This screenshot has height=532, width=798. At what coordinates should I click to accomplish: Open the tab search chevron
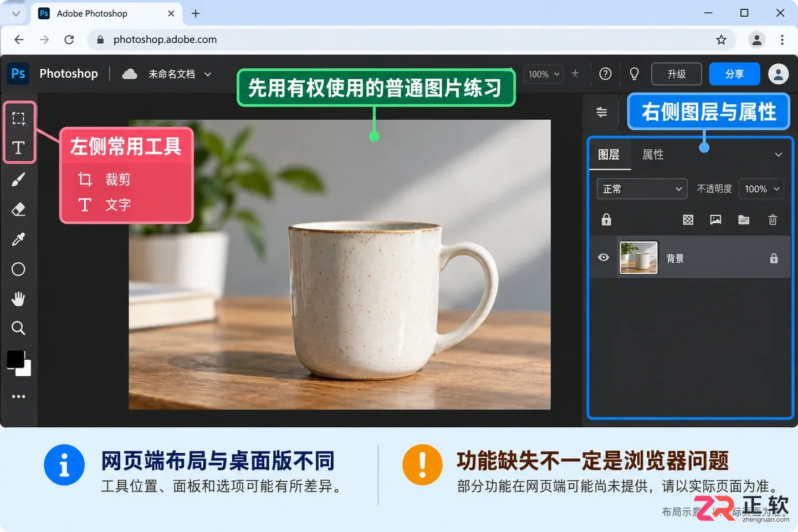pos(16,13)
